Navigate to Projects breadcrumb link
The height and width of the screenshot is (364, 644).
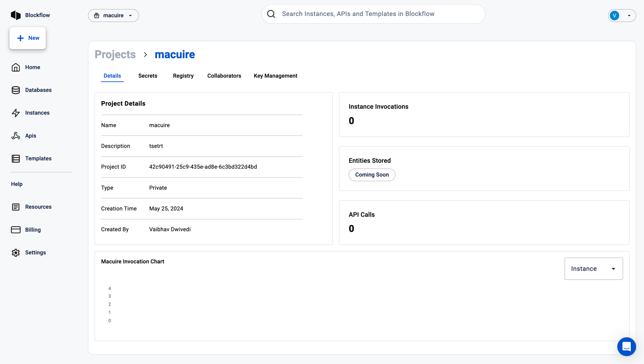pos(115,54)
